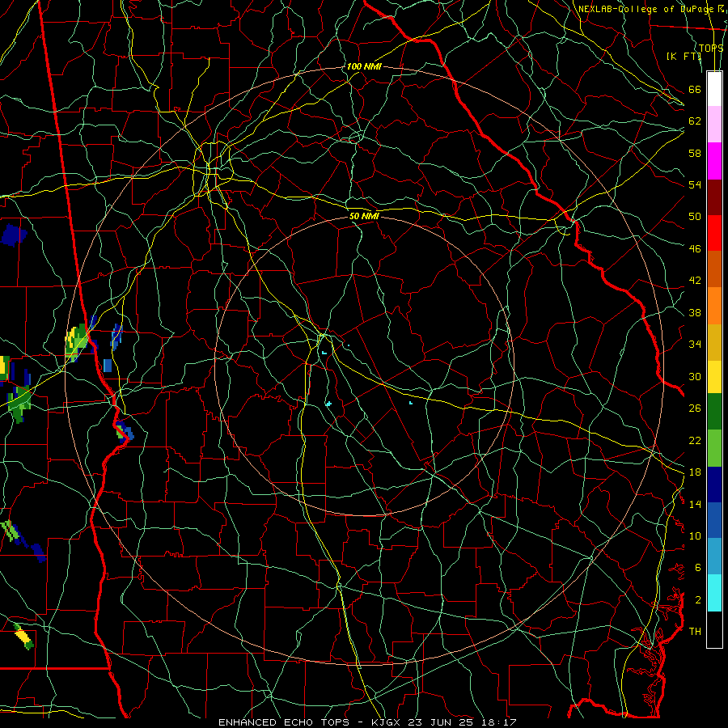This screenshot has width=728, height=728.
Task: Click the 'TOPS' legend title
Action: [711, 49]
